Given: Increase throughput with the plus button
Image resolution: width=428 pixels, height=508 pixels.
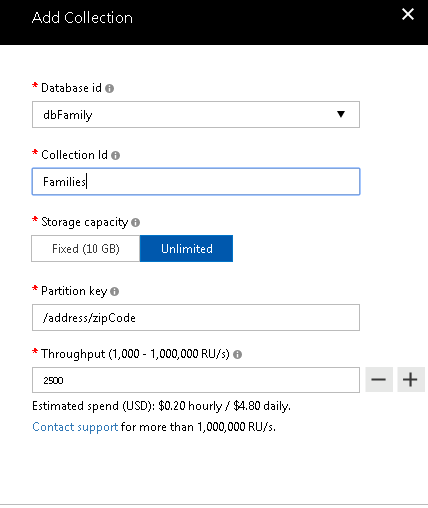Looking at the screenshot, I should pos(410,380).
